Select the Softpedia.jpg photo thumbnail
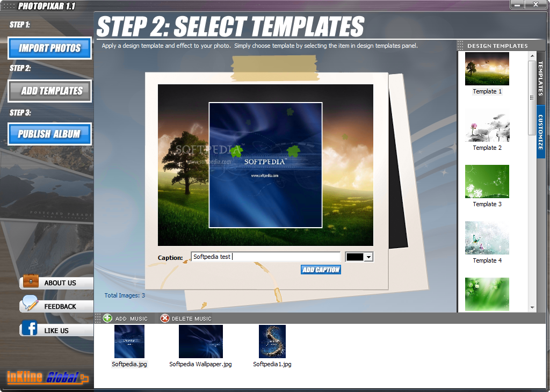Screen dimensions: 550x392 [129, 342]
